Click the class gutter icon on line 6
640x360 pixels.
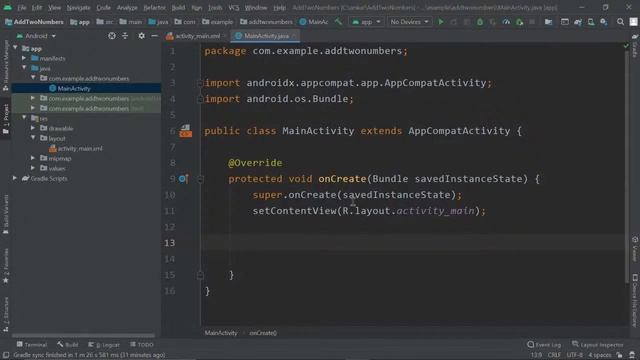tap(185, 131)
